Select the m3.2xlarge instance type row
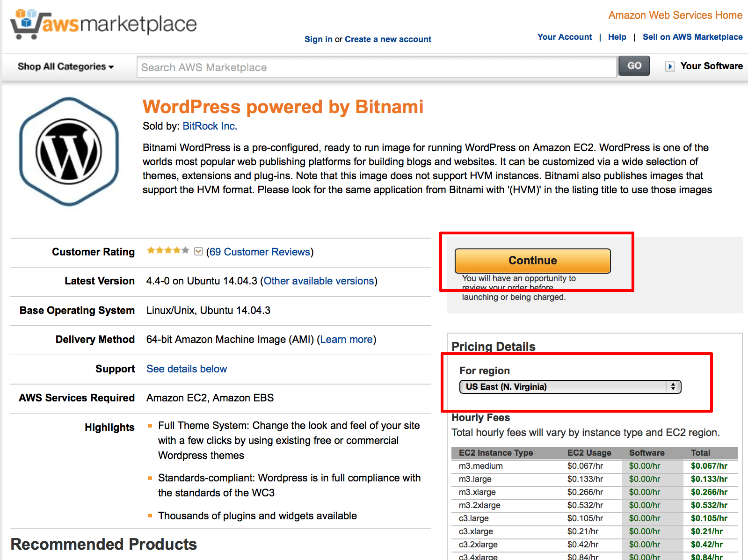The width and height of the screenshot is (748, 560). pos(595,505)
